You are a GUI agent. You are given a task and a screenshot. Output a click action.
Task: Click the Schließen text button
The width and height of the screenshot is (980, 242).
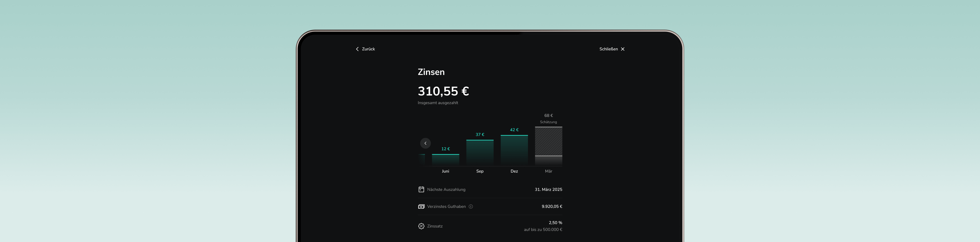tap(608, 49)
